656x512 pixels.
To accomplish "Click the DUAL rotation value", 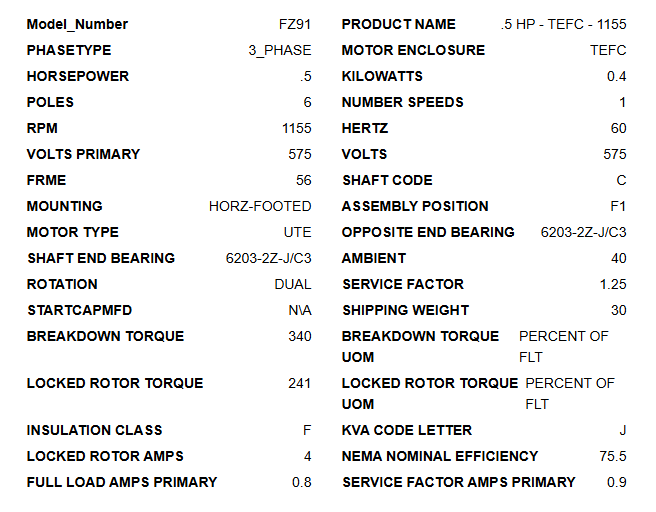I will pyautogui.click(x=293, y=284).
